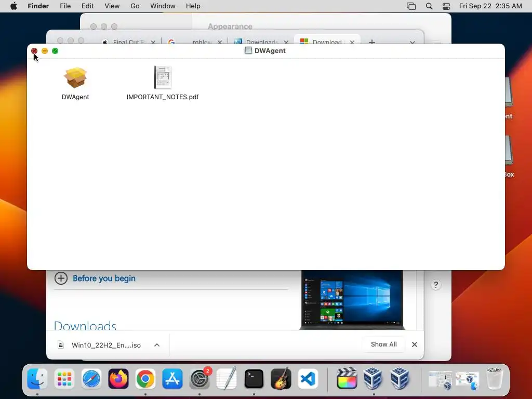This screenshot has width=532, height=399.
Task: Click the DWAgent package name label
Action: tap(75, 97)
